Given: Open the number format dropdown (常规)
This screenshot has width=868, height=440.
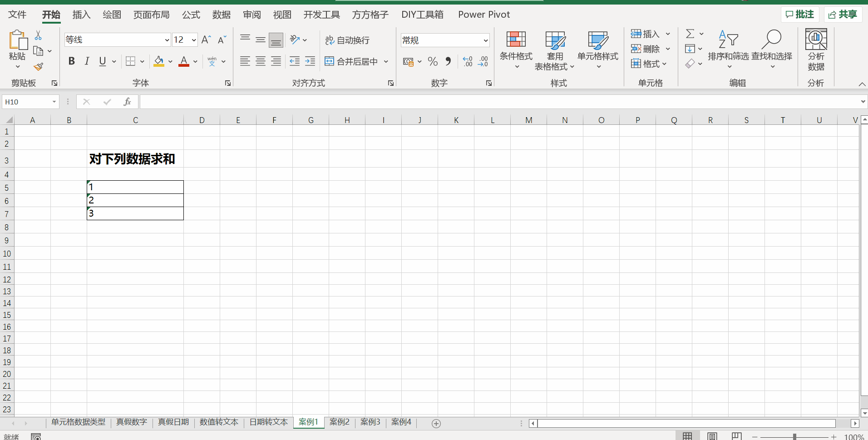Looking at the screenshot, I should tap(485, 40).
